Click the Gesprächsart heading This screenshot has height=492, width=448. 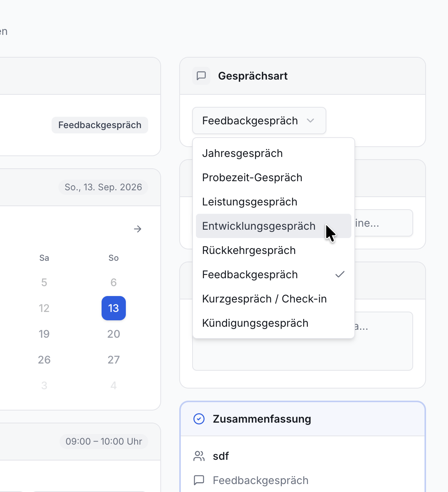(x=253, y=76)
